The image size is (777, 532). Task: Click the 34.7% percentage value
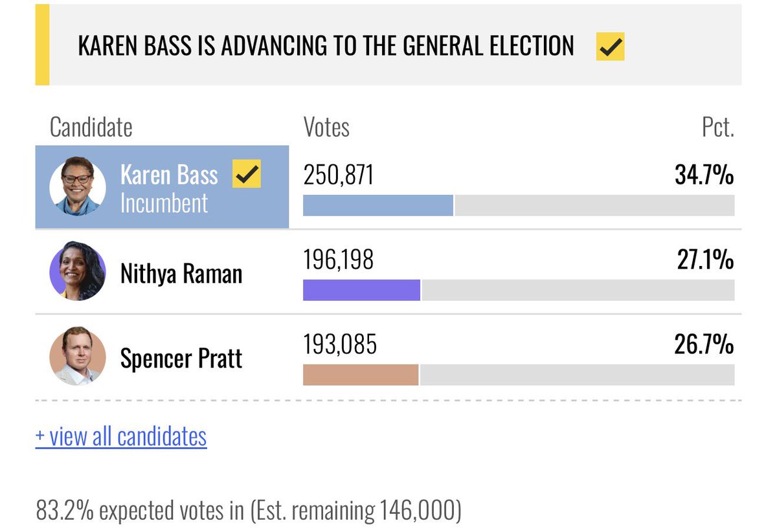(x=704, y=175)
